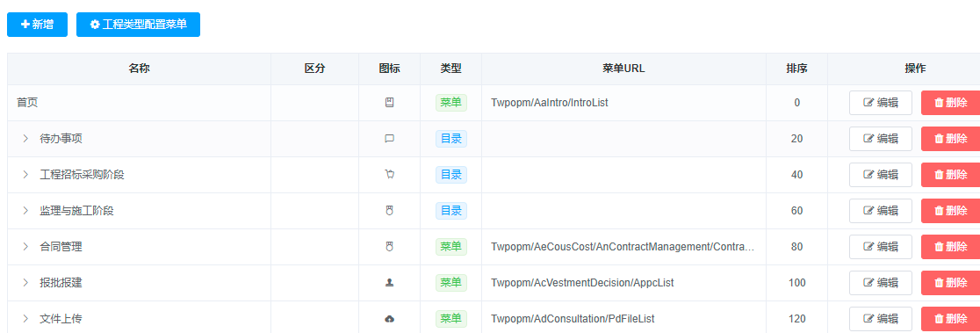The height and width of the screenshot is (333, 980).
Task: Expand the 合同管理 row
Action: (x=25, y=247)
